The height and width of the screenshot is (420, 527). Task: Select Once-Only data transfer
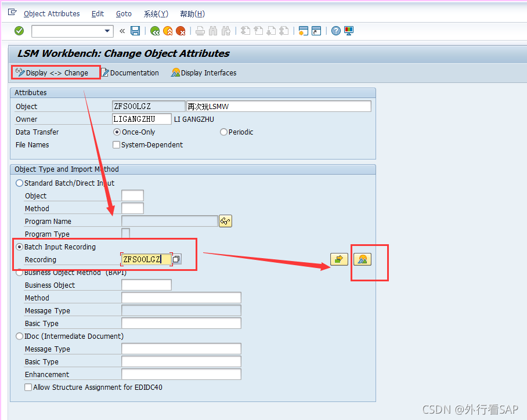[134, 132]
